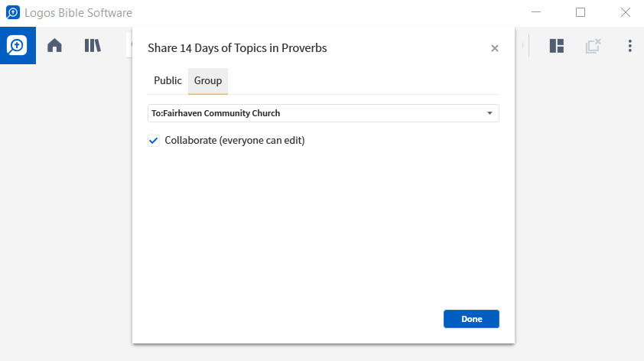Click the 'Collaborate (everyone can edit)' label
Image resolution: width=644 pixels, height=361 pixels.
(235, 141)
